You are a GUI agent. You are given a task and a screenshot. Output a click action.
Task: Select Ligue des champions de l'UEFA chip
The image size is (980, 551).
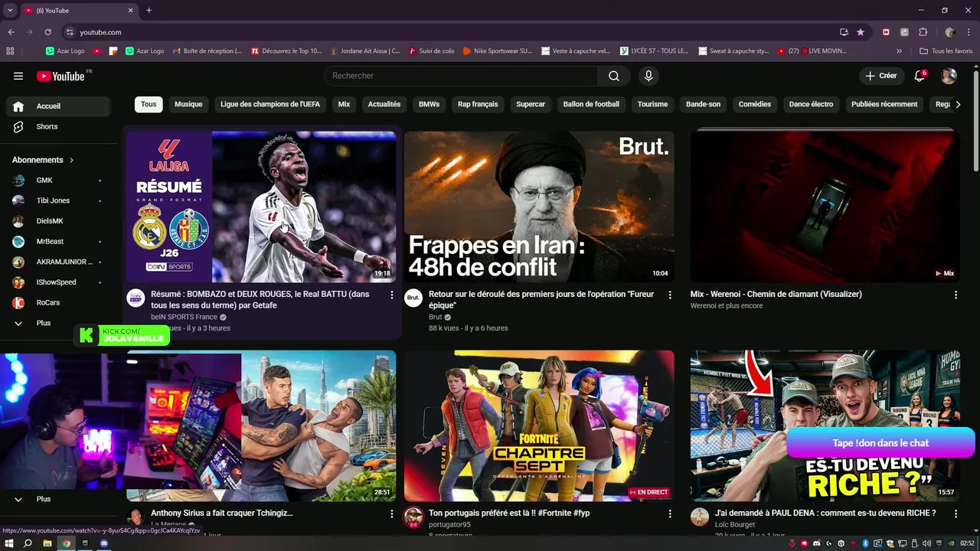click(270, 104)
